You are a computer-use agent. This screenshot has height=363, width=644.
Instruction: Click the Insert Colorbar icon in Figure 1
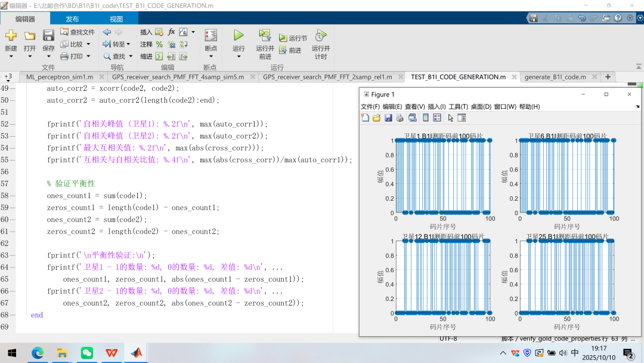[426, 118]
